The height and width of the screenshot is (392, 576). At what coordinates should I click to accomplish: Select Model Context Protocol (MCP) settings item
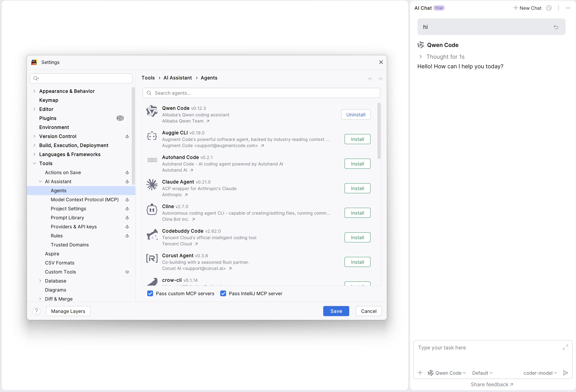coord(85,199)
